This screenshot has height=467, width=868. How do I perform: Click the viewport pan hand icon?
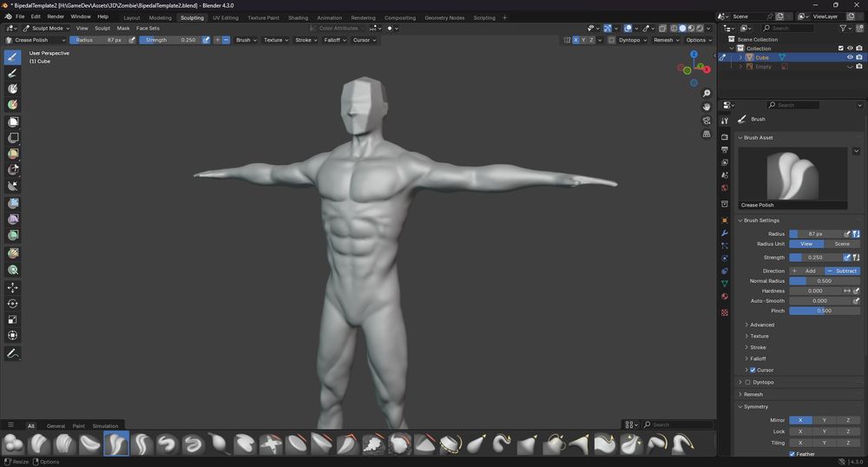(707, 107)
